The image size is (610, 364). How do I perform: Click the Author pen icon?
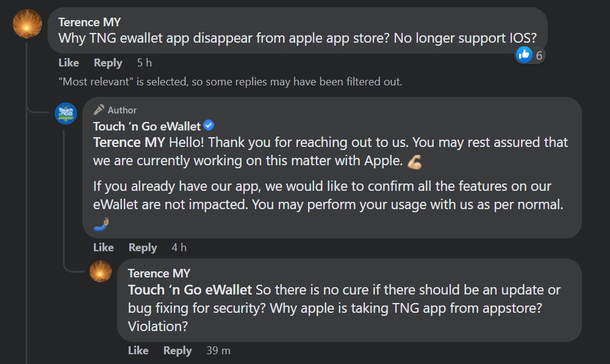pyautogui.click(x=99, y=110)
